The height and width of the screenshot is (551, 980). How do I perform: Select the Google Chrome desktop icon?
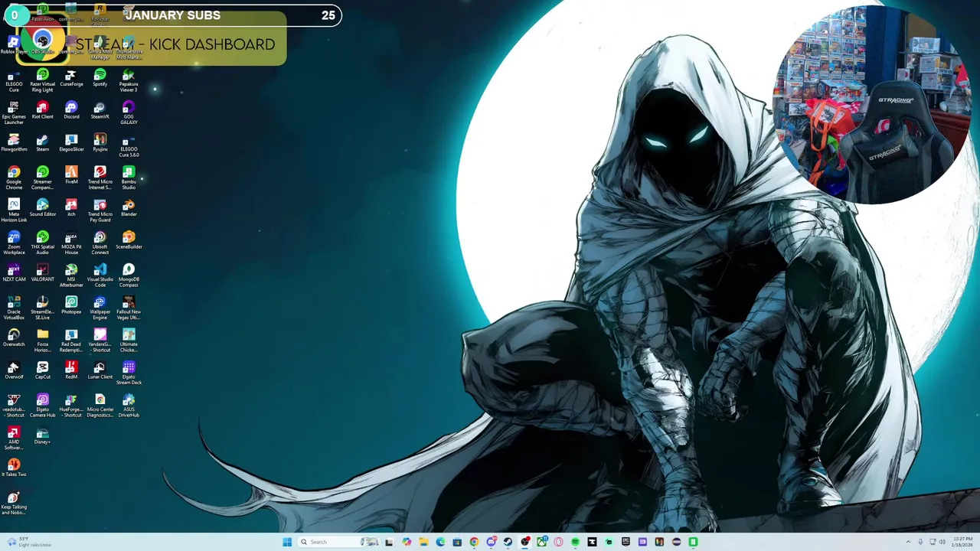coord(14,178)
